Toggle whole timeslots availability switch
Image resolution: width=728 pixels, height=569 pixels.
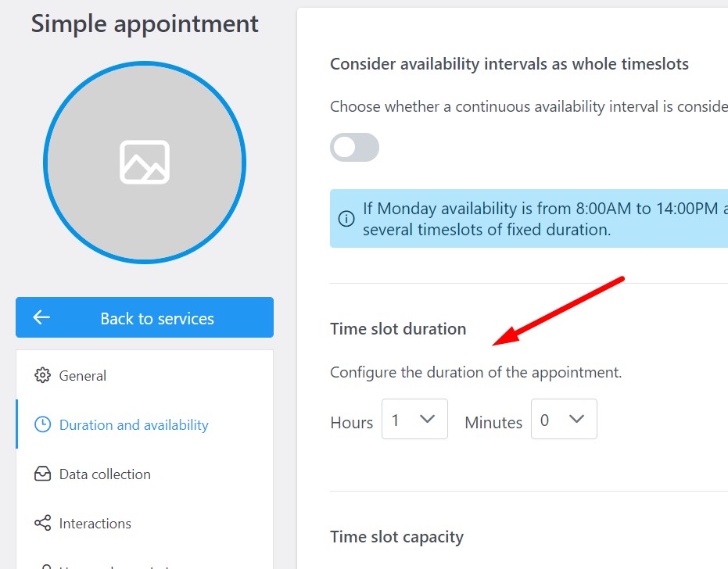[354, 148]
